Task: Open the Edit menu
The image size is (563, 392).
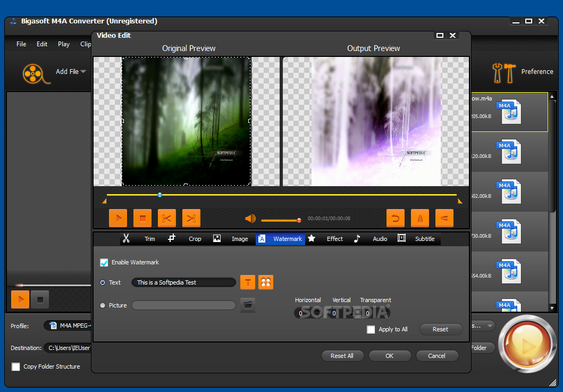Action: pos(42,44)
